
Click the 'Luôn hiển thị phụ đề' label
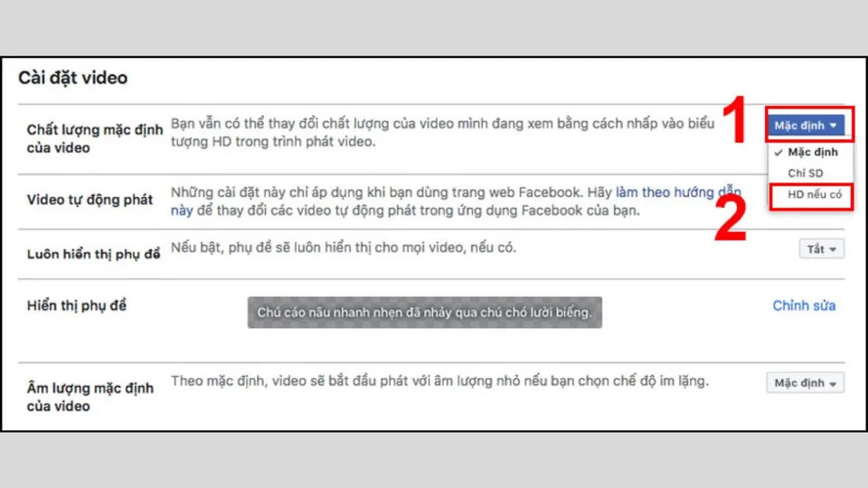93,254
